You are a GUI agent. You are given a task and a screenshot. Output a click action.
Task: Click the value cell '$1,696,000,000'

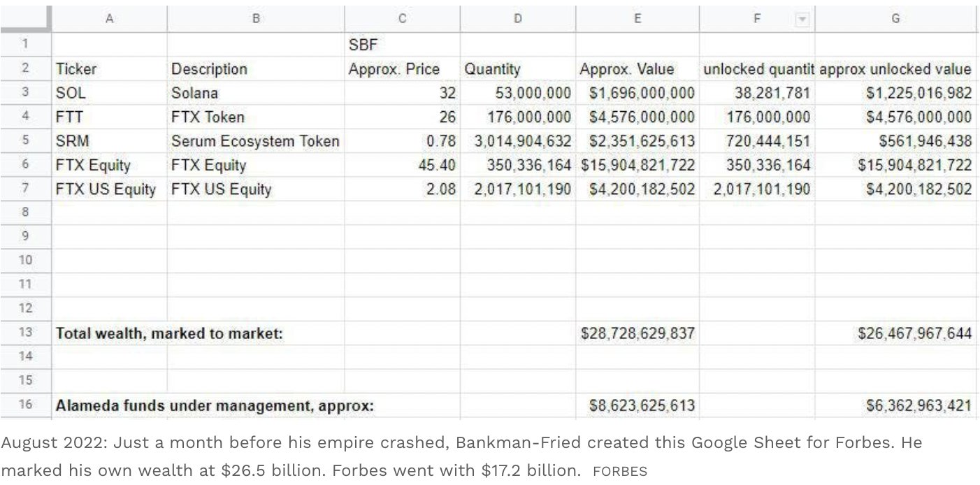pos(637,93)
